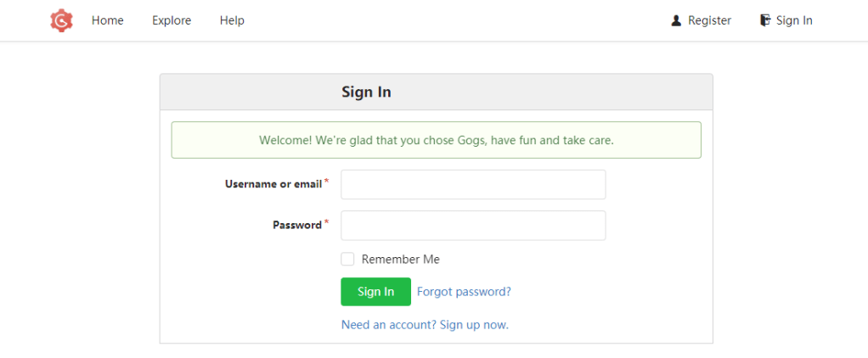Click Sign In text in top navbar
The height and width of the screenshot is (358, 868).
point(794,20)
